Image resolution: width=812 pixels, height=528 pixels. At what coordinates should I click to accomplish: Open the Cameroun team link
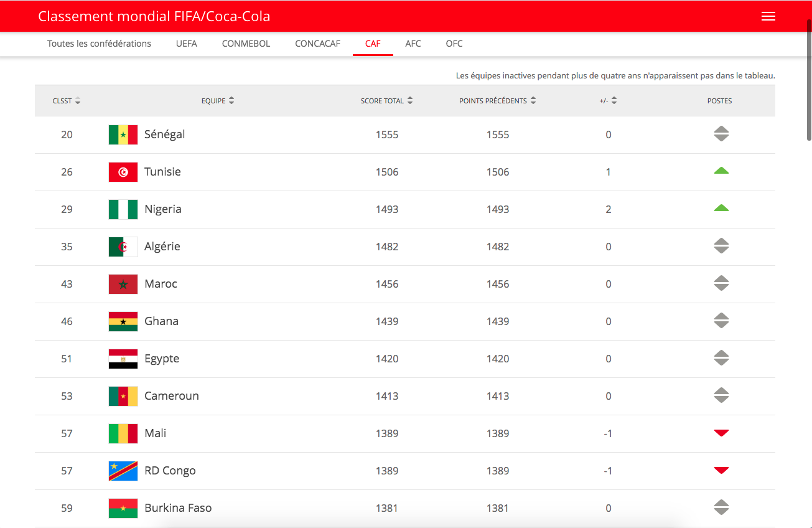point(172,396)
